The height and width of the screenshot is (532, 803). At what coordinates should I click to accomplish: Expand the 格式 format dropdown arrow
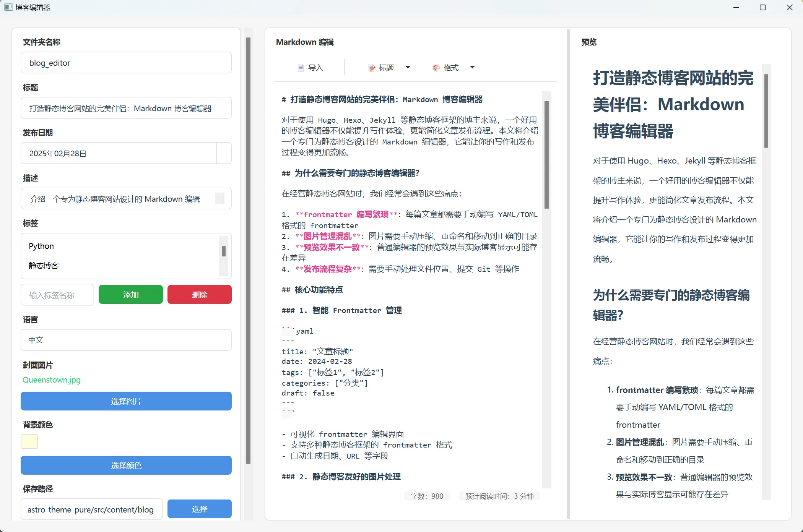(x=472, y=67)
